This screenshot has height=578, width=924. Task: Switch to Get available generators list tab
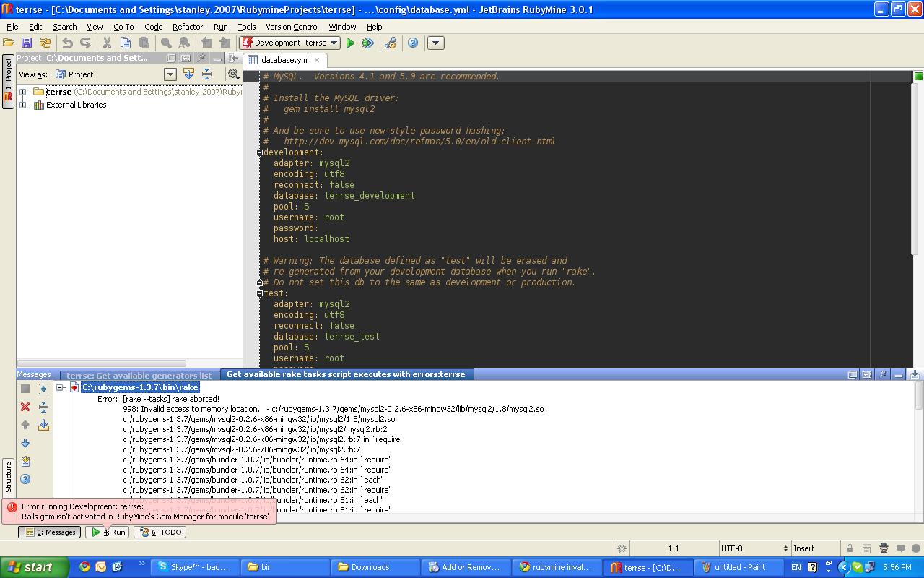coord(139,375)
